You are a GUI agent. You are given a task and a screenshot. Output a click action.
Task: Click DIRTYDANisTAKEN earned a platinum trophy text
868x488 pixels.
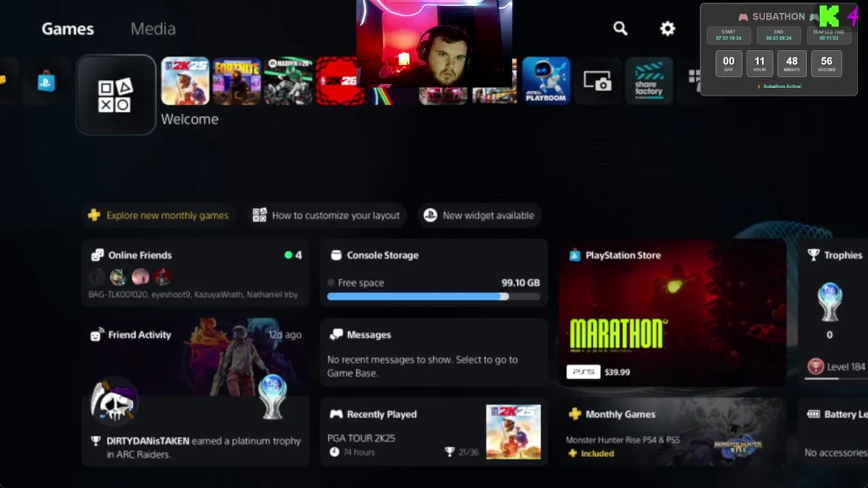click(203, 447)
